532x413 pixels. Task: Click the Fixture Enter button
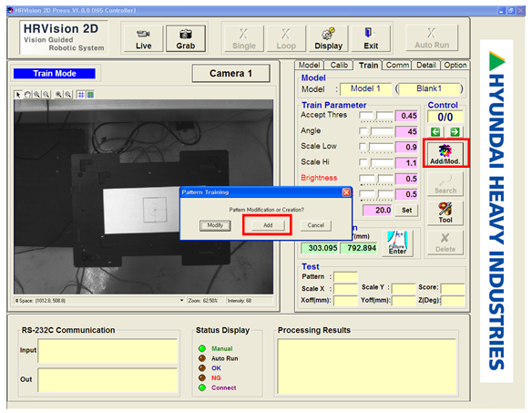coord(398,243)
